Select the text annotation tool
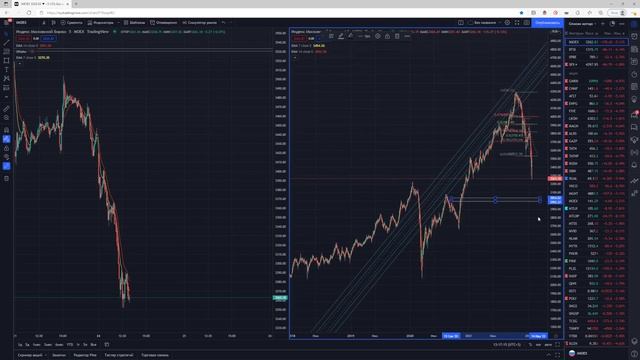This screenshot has height=360, width=640. tap(6, 69)
